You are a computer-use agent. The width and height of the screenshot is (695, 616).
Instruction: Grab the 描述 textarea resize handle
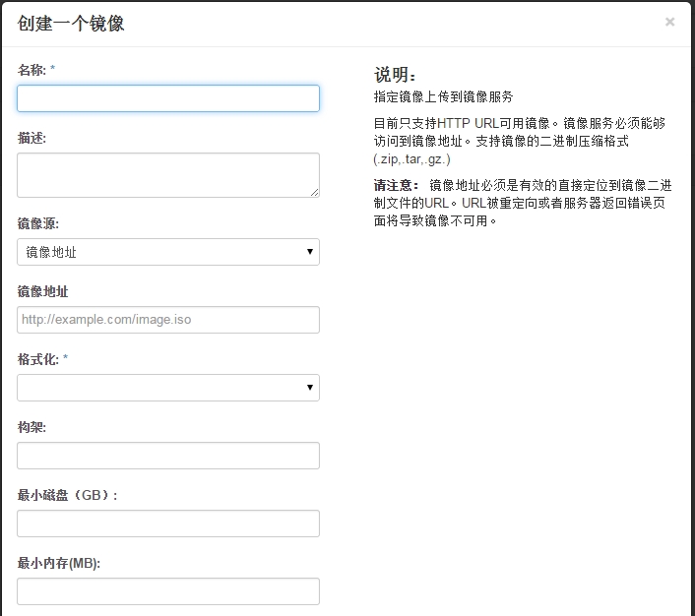click(x=315, y=192)
